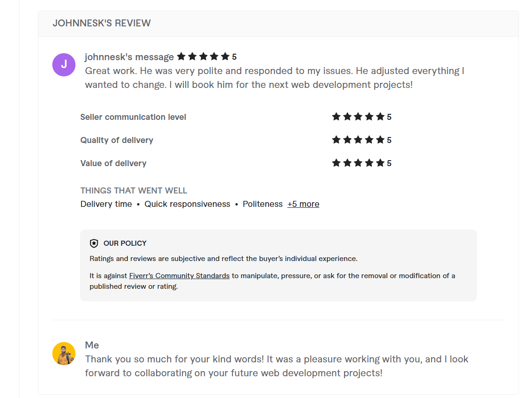532x398 pixels.
Task: Click your reply message text under Me
Action: coord(276,366)
